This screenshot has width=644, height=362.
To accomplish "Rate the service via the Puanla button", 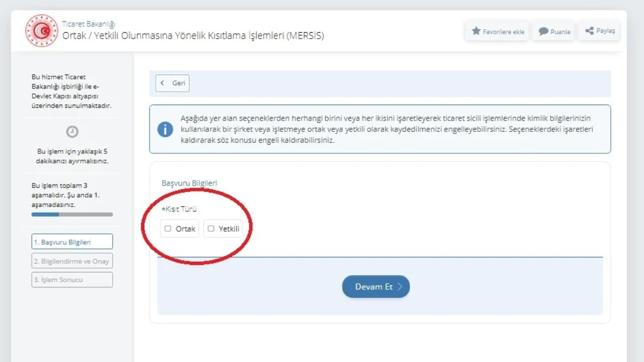I will [554, 31].
